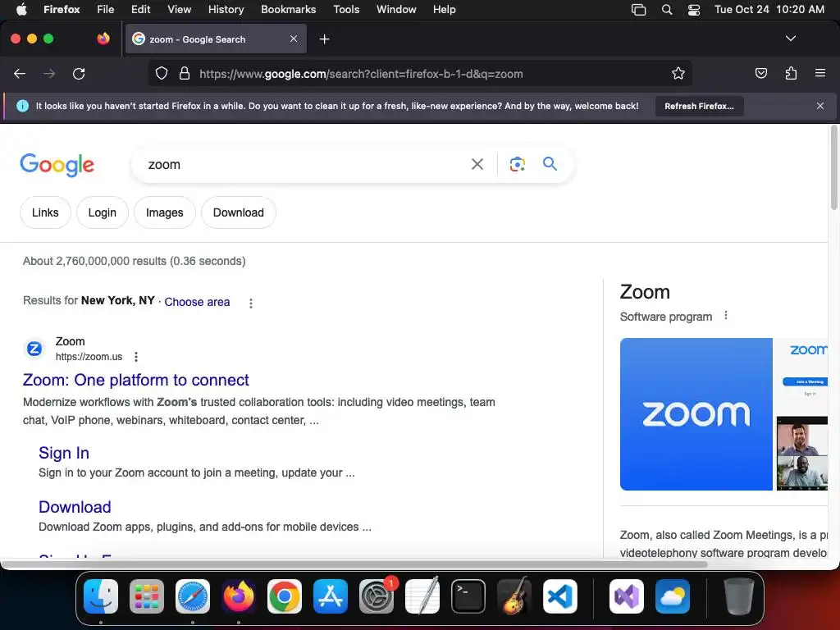Viewport: 840px width, 630px height.
Task: Open the Tools menu
Action: click(x=346, y=10)
